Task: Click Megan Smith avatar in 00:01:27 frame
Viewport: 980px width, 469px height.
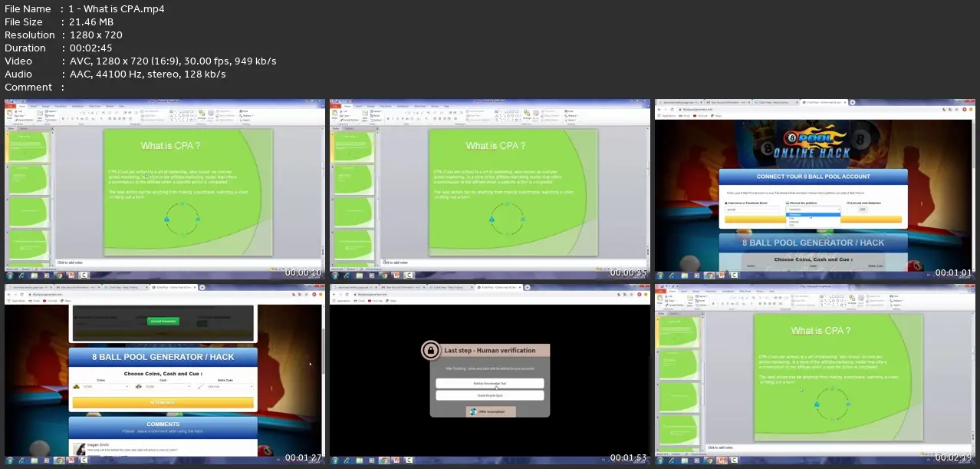Action: pyautogui.click(x=79, y=449)
